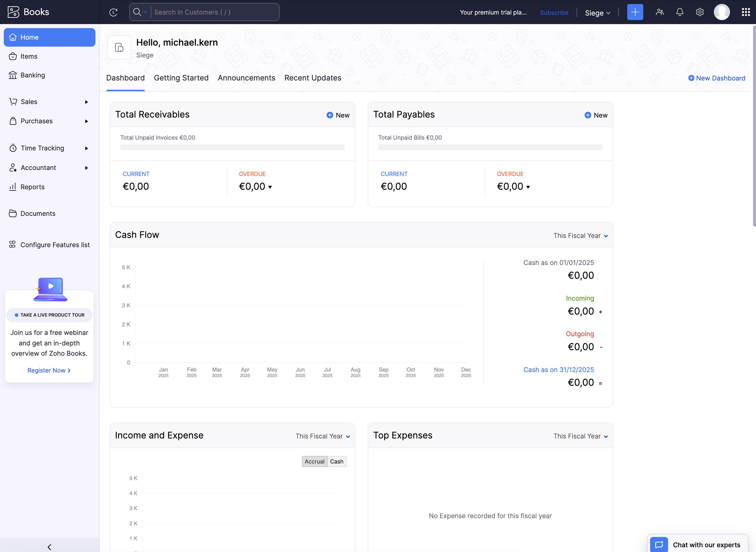Collapse the sidebar with the left chevron
Image resolution: width=756 pixels, height=552 pixels.
49,547
